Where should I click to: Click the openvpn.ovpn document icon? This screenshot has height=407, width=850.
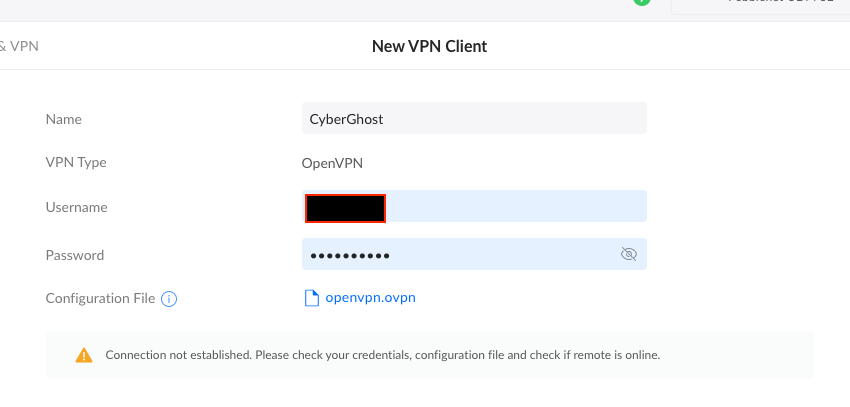point(311,298)
